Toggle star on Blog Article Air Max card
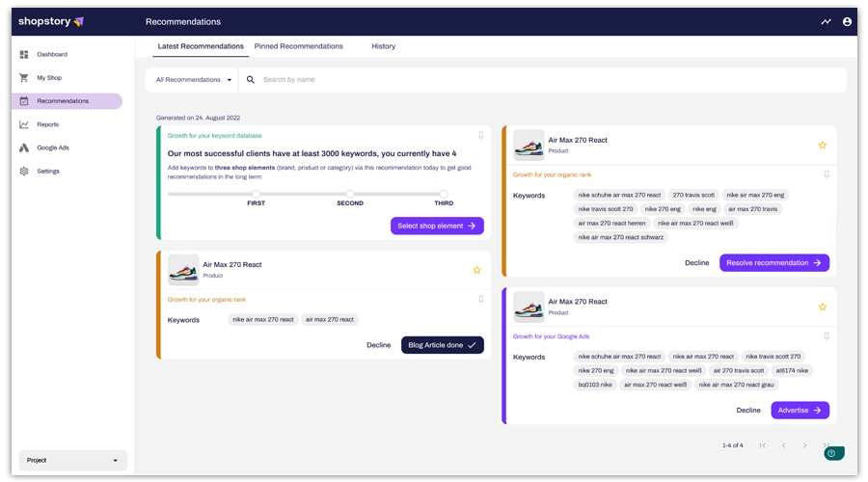 point(476,270)
